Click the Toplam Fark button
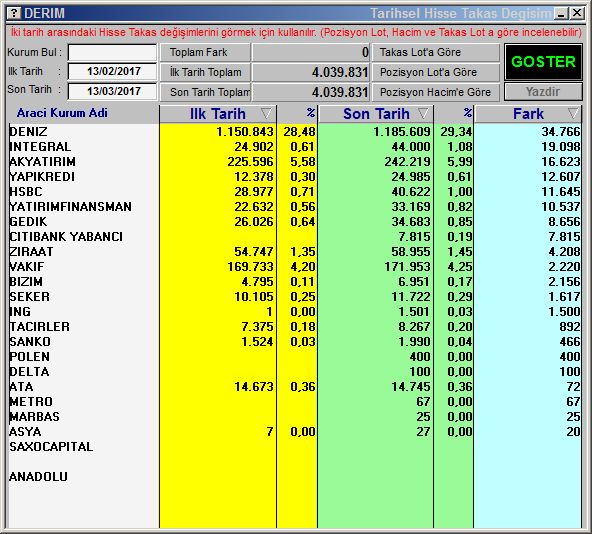This screenshot has height=534, width=592. click(205, 52)
